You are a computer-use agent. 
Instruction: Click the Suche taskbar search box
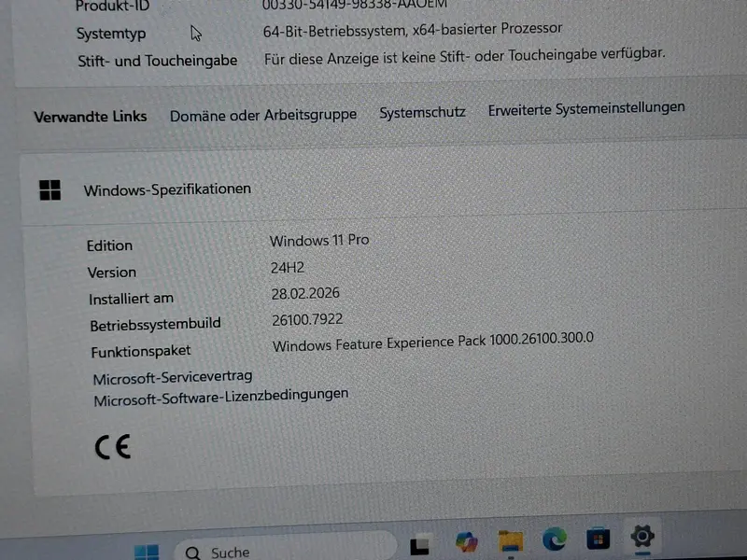(x=286, y=548)
